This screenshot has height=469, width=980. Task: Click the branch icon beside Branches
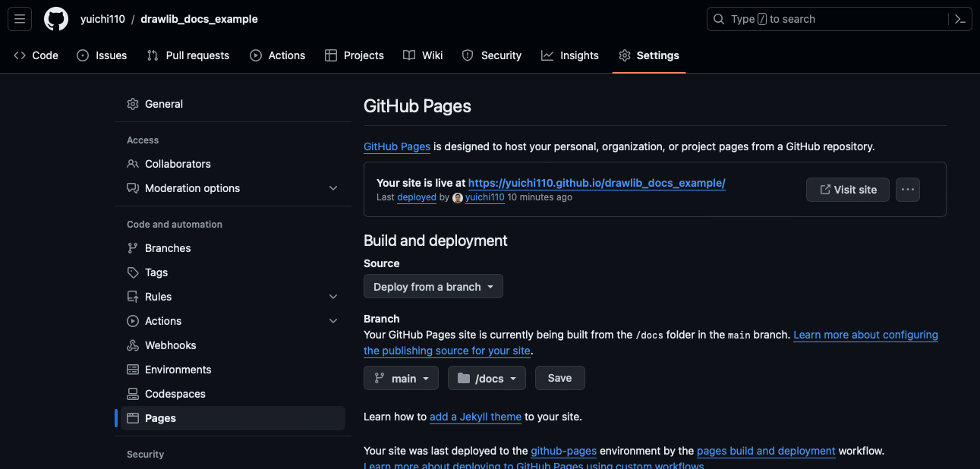click(133, 248)
